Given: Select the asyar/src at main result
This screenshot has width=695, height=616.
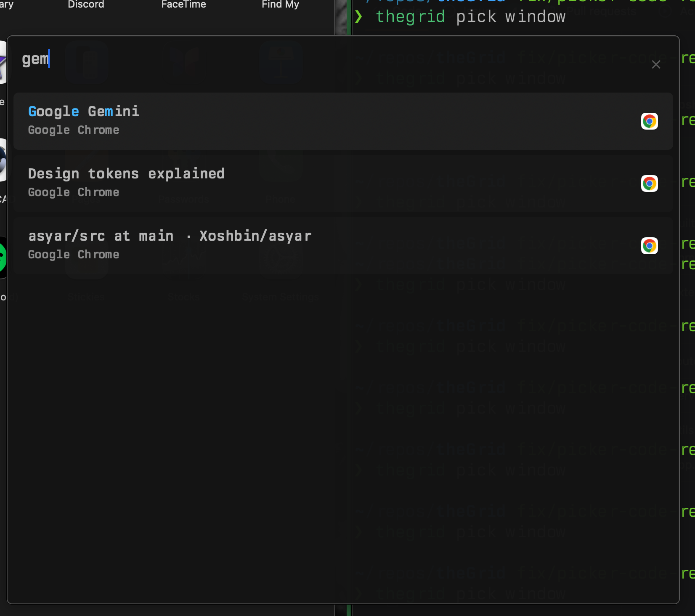Looking at the screenshot, I should 343,246.
